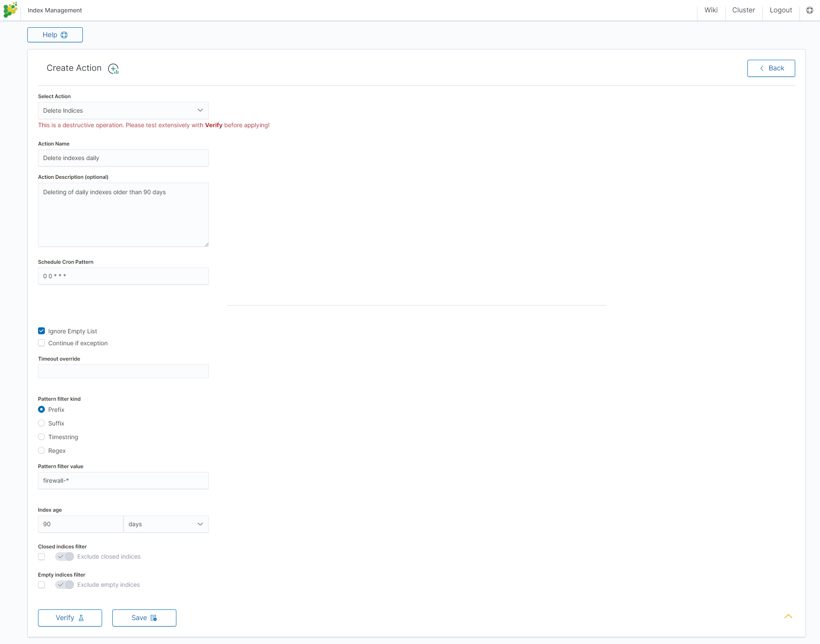Viewport: 820px width, 644px height.
Task: Click the app logo in top-left corner
Action: point(10,10)
